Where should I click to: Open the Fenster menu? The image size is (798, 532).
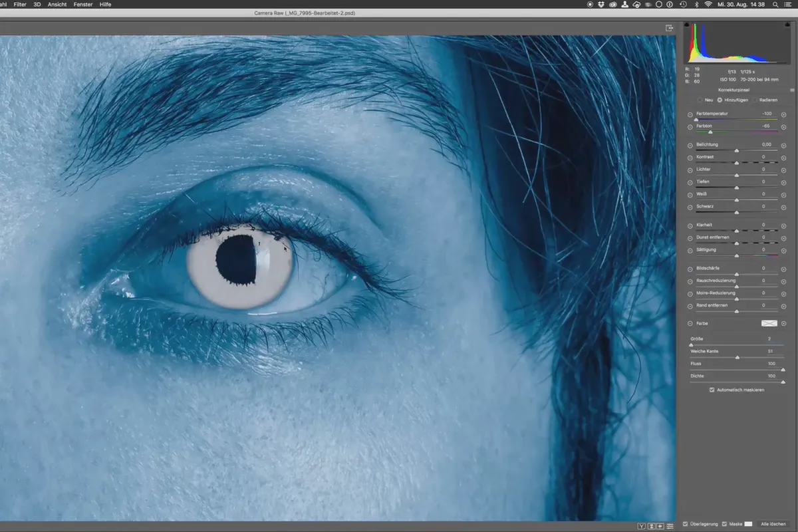pyautogui.click(x=83, y=4)
